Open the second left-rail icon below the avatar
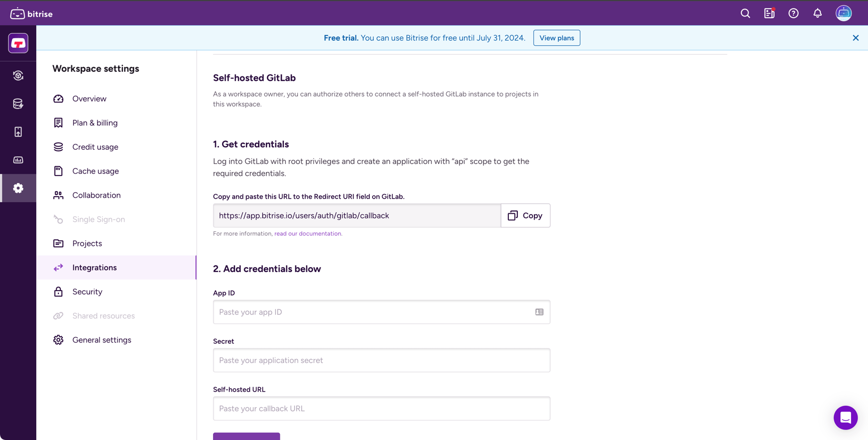868x440 pixels. tap(18, 75)
